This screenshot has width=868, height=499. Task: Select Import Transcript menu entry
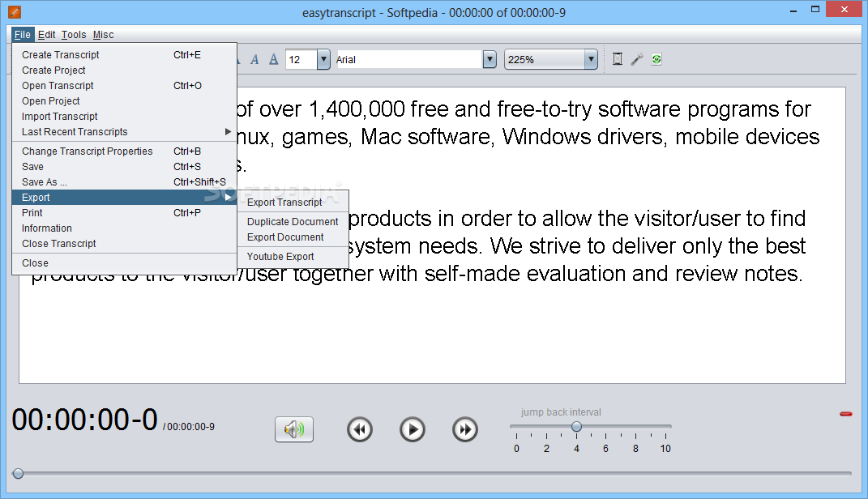point(124,117)
